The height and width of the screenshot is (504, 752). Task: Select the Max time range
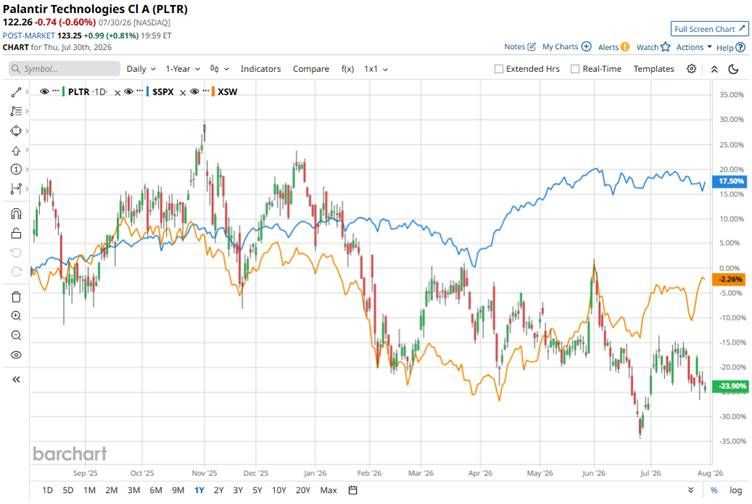click(329, 490)
